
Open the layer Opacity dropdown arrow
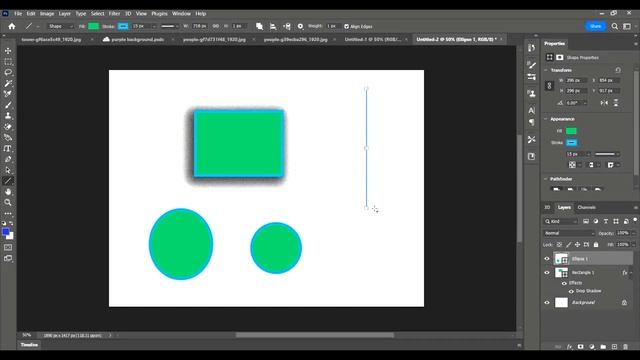coord(633,233)
